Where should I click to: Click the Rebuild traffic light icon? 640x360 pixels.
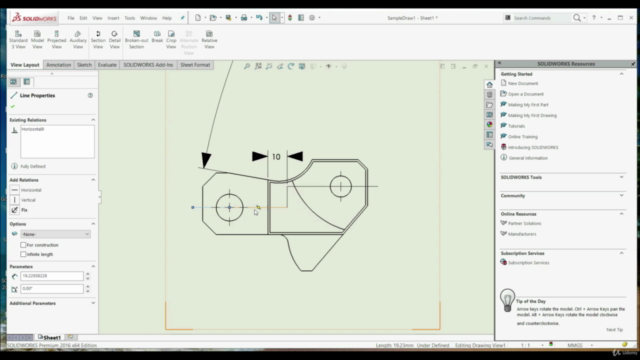[x=290, y=18]
